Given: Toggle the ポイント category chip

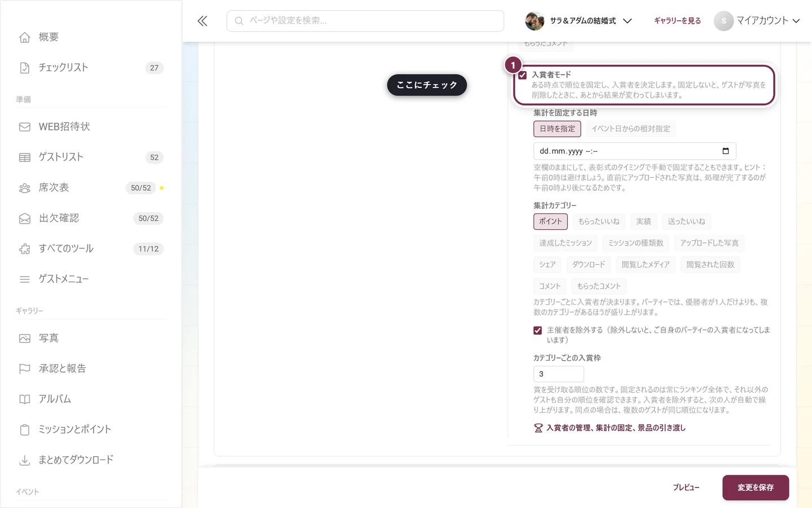Looking at the screenshot, I should point(550,221).
